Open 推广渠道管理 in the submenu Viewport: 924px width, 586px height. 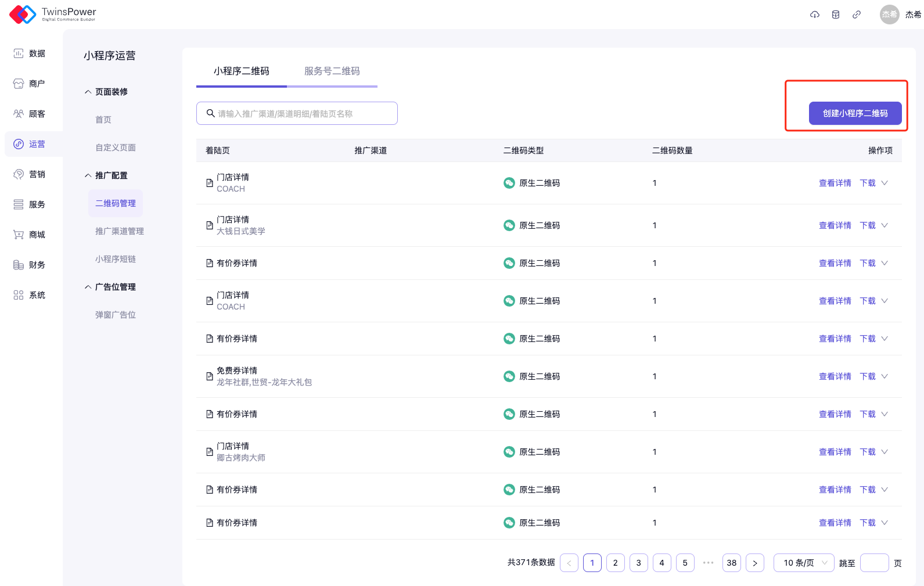pos(120,231)
